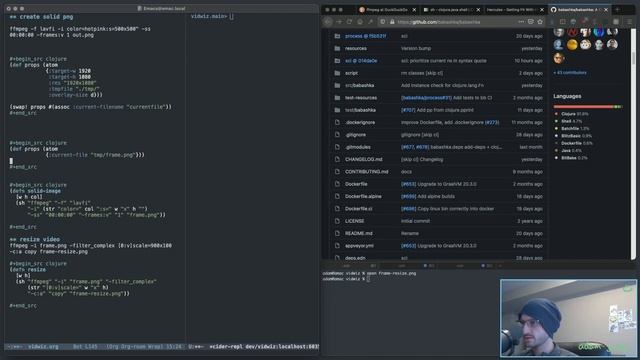Open appveyor.yml file

pyautogui.click(x=359, y=246)
